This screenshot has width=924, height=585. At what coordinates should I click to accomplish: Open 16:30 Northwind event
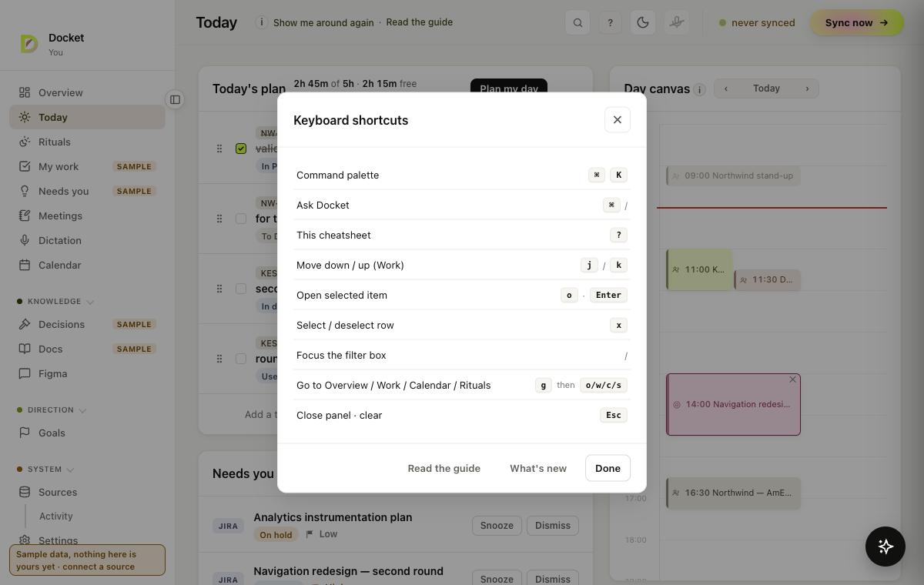pos(734,493)
